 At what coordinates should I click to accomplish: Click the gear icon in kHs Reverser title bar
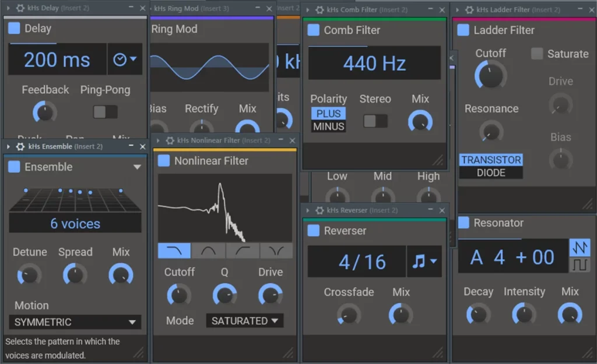(319, 210)
